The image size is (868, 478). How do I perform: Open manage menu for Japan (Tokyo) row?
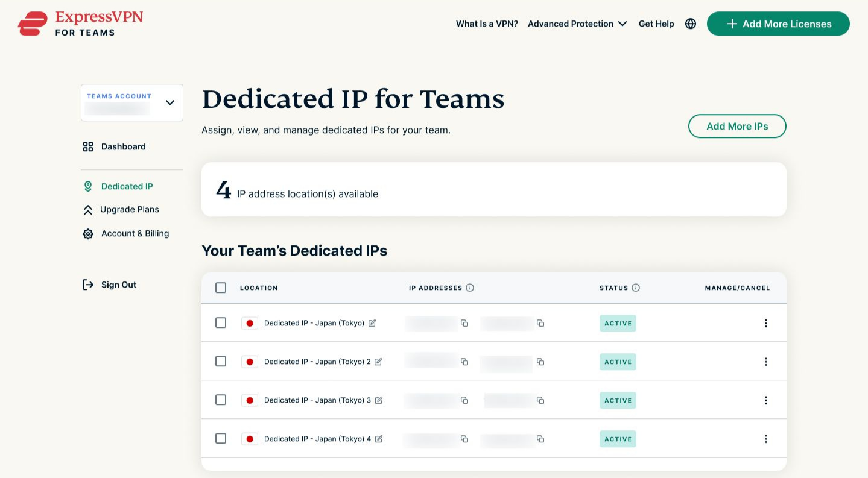pyautogui.click(x=766, y=323)
